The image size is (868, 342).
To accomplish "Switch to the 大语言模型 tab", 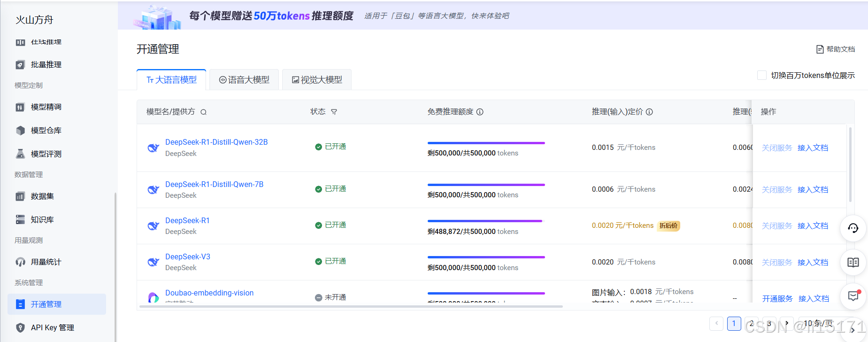I will pos(171,80).
